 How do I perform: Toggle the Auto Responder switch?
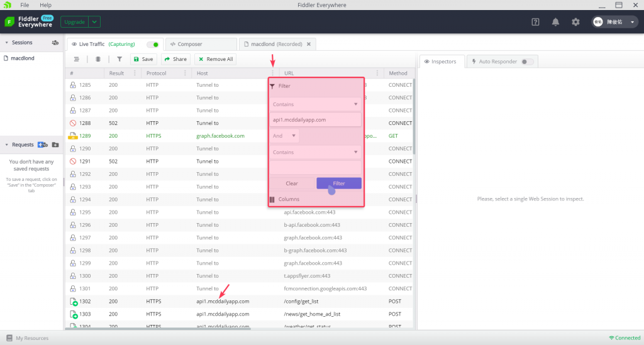(x=528, y=62)
